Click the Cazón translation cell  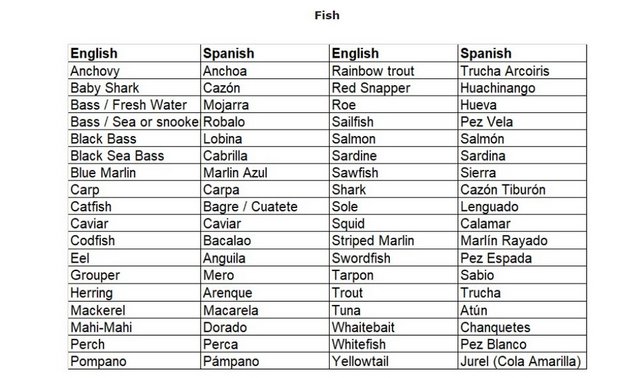(x=265, y=88)
